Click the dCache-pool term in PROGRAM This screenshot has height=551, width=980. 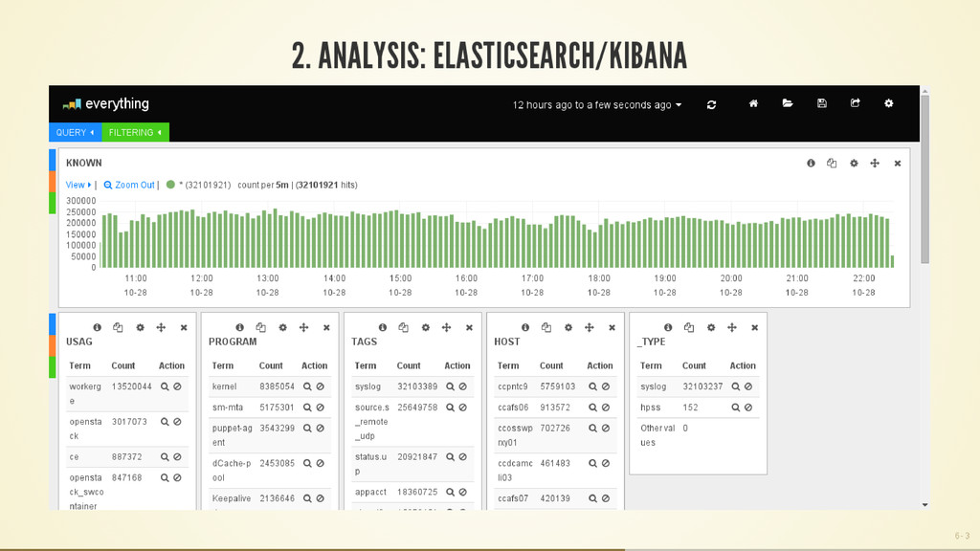[x=232, y=471]
